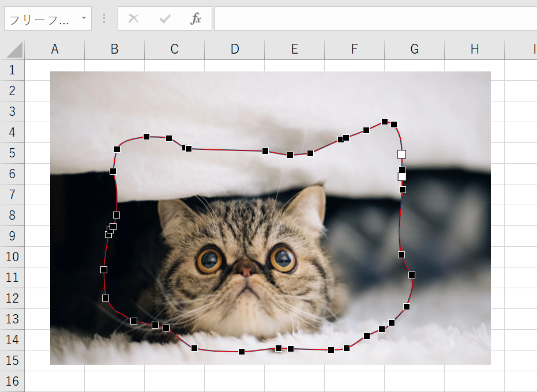This screenshot has width=537, height=392.
Task: Select all cells with the corner triangle
Action: point(14,50)
